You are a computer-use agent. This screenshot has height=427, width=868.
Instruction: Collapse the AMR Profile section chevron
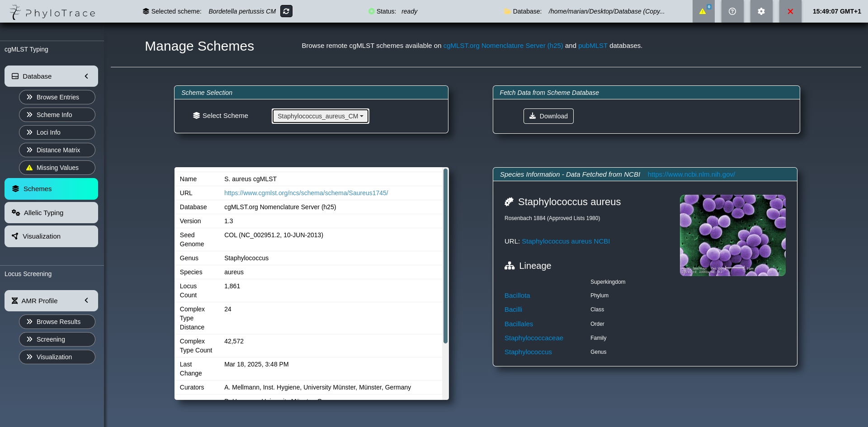tap(86, 300)
